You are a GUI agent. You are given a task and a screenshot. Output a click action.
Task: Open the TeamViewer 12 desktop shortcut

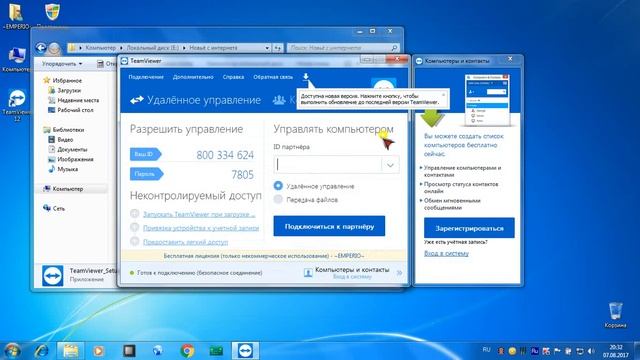tap(17, 104)
